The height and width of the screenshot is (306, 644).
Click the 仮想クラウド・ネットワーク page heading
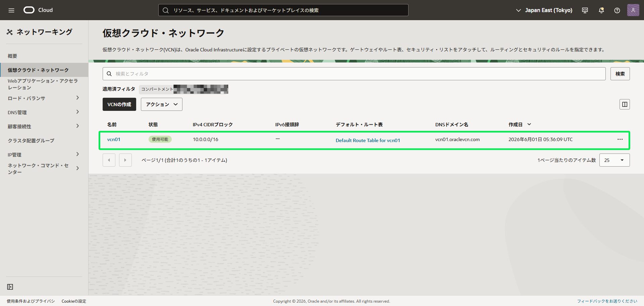[x=163, y=33]
